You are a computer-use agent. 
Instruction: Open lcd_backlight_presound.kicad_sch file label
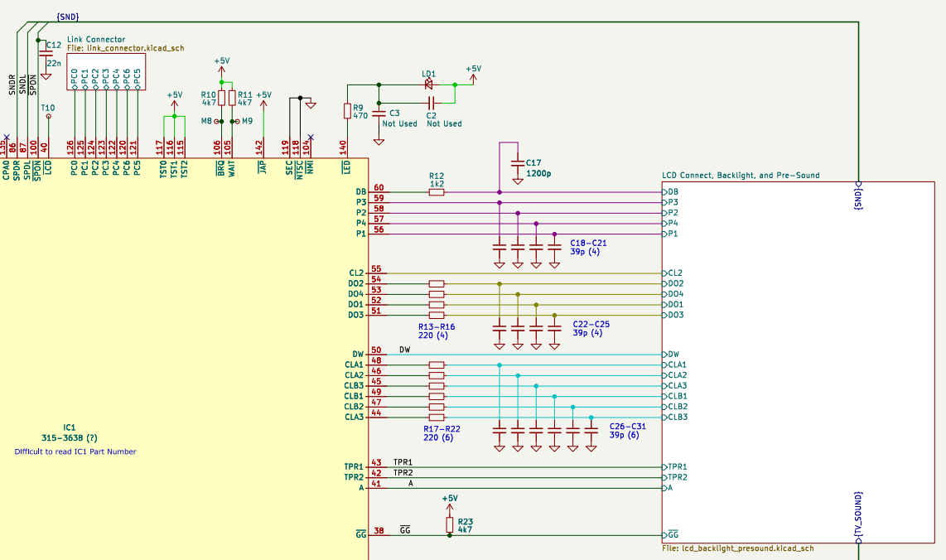tap(737, 548)
